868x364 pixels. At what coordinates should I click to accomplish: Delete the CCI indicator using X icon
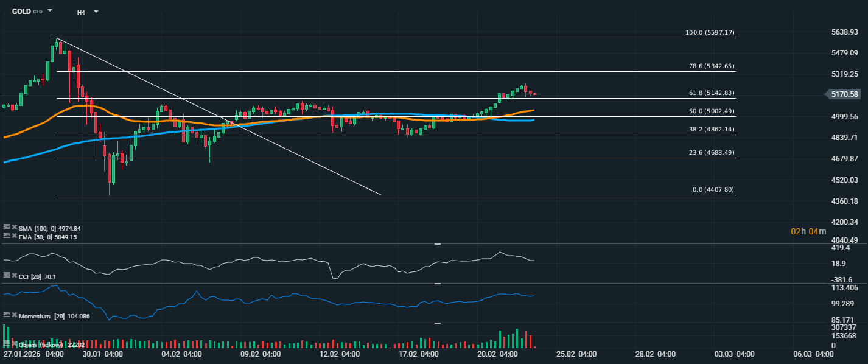point(13,276)
